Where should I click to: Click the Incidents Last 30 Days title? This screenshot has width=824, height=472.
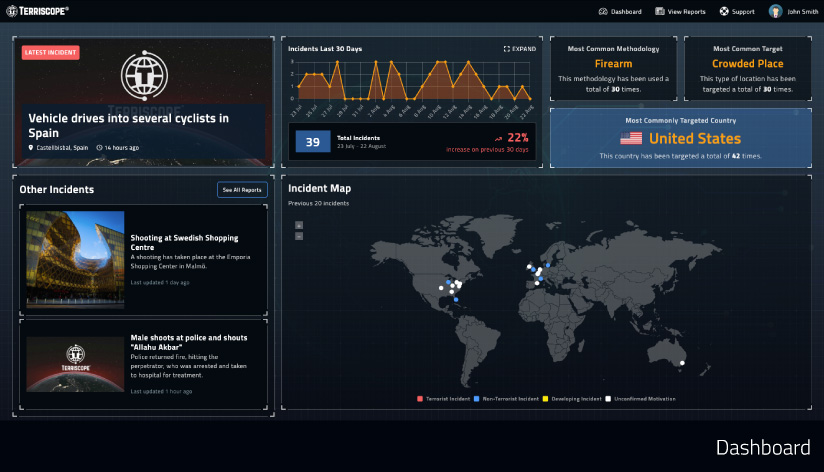coord(325,49)
